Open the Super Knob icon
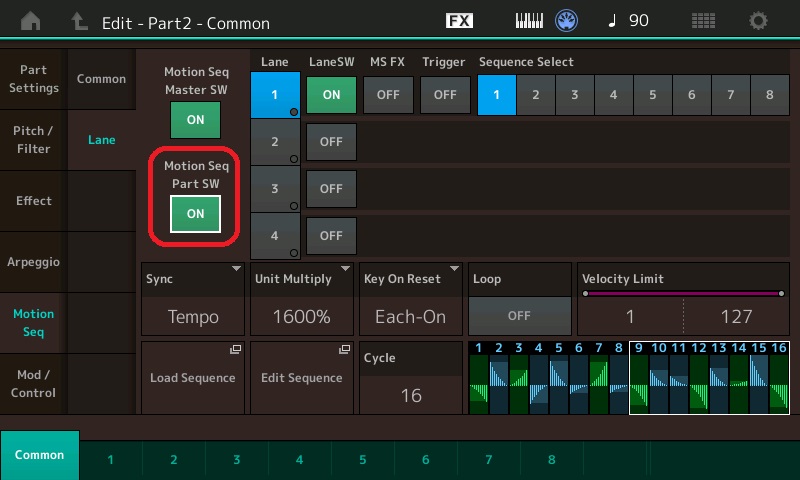Image resolution: width=800 pixels, height=480 pixels. tap(567, 21)
